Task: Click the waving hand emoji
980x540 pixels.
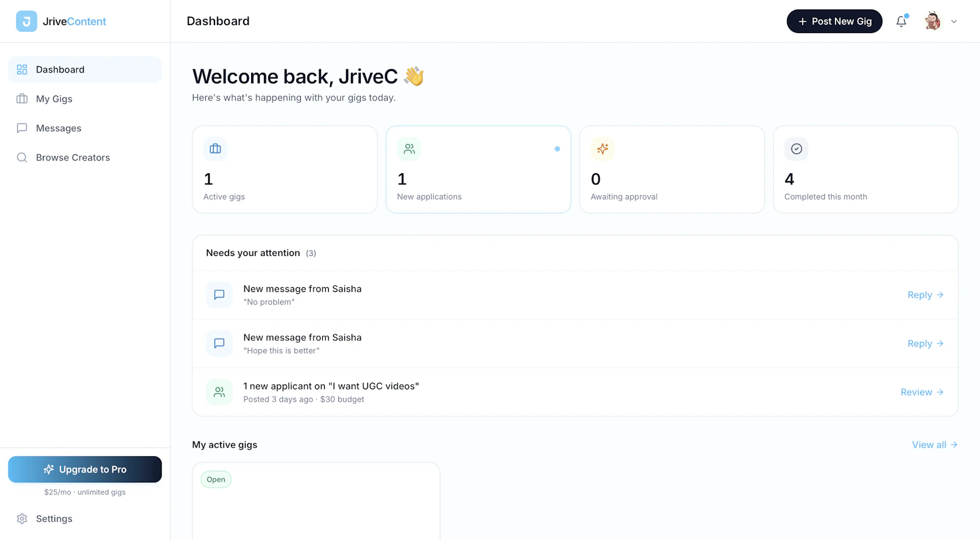Action: pyautogui.click(x=414, y=77)
